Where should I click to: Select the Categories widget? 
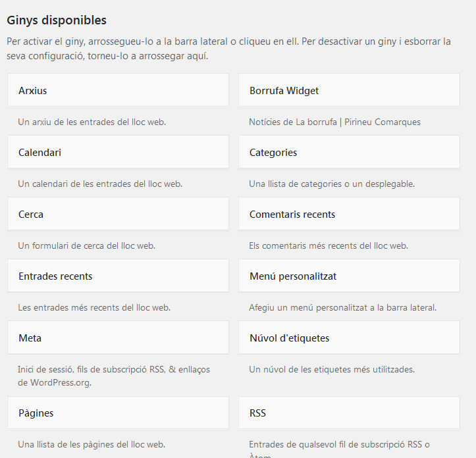pyautogui.click(x=349, y=152)
